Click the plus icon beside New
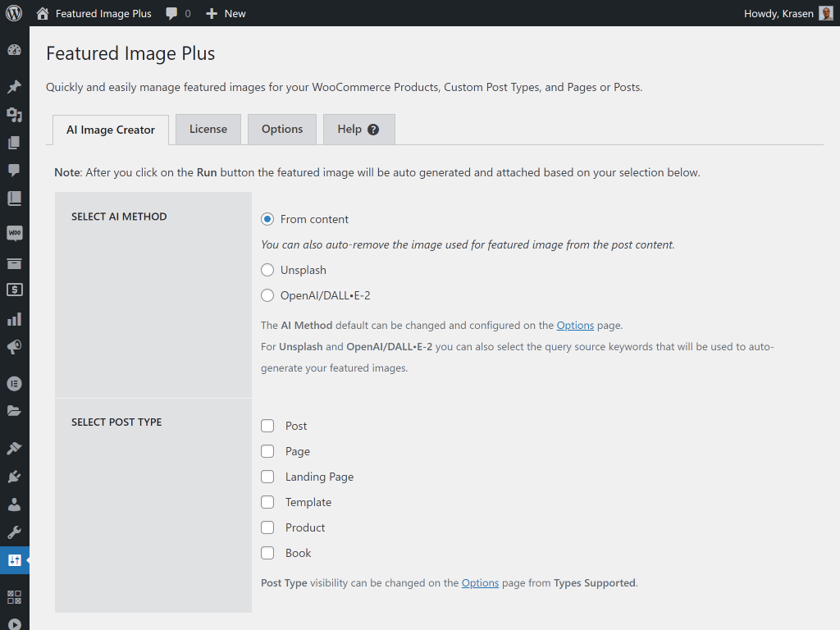 (x=212, y=13)
